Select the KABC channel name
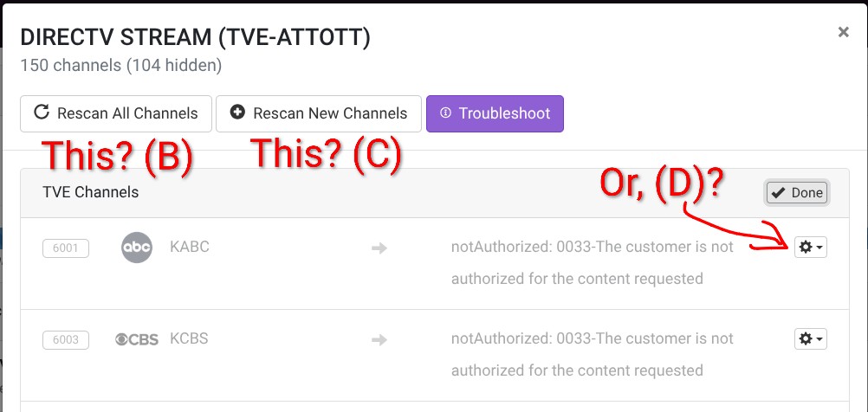The image size is (868, 412). coord(190,247)
